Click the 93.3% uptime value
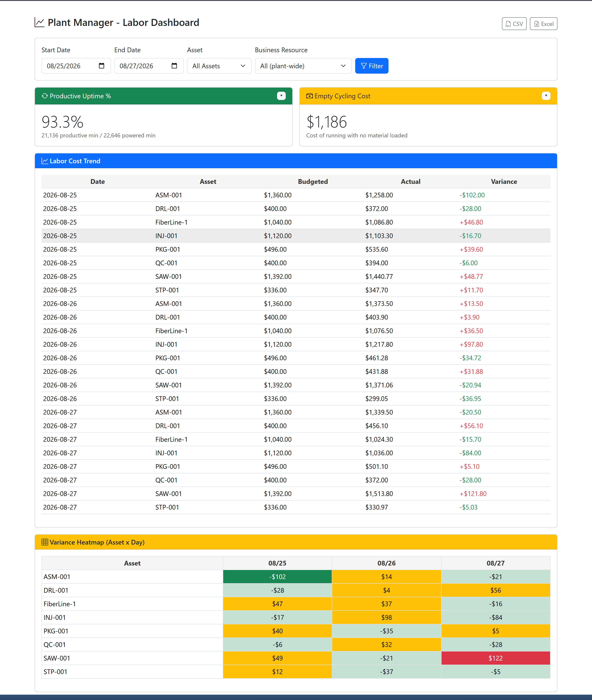The width and height of the screenshot is (592, 700). (62, 122)
